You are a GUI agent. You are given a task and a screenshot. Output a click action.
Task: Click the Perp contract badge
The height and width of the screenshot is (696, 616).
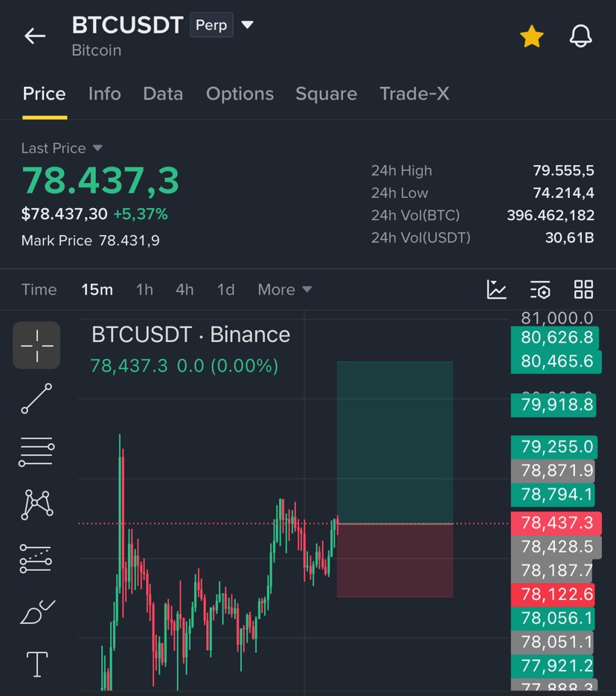(x=211, y=25)
